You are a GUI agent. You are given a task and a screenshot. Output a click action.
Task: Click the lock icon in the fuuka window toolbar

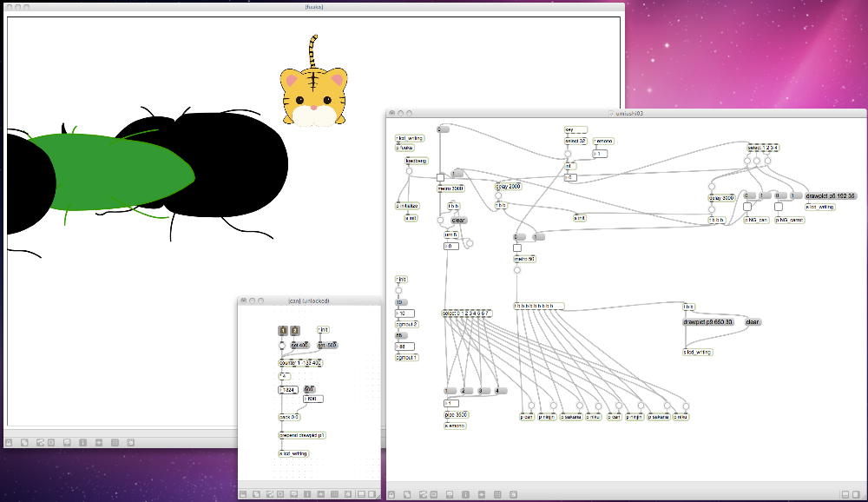(9, 442)
